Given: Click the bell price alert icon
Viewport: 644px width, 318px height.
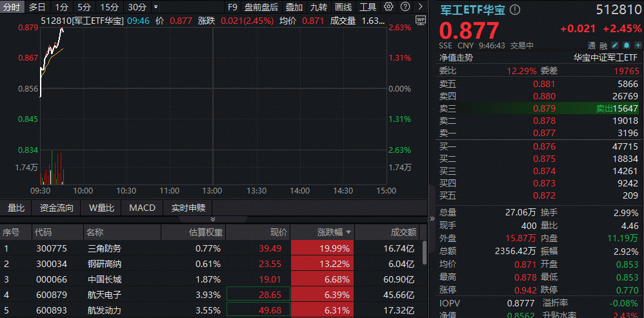Looking at the screenshot, I should pos(625,46).
